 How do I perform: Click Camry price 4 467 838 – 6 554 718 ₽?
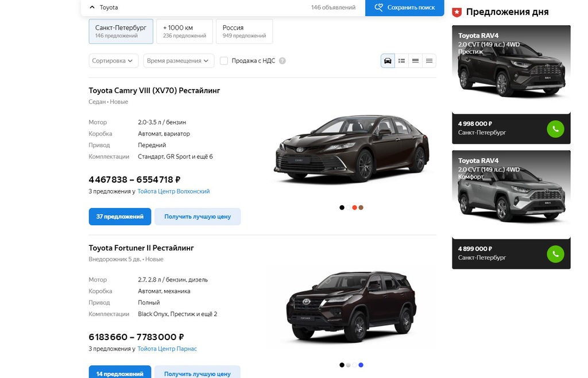(x=134, y=180)
